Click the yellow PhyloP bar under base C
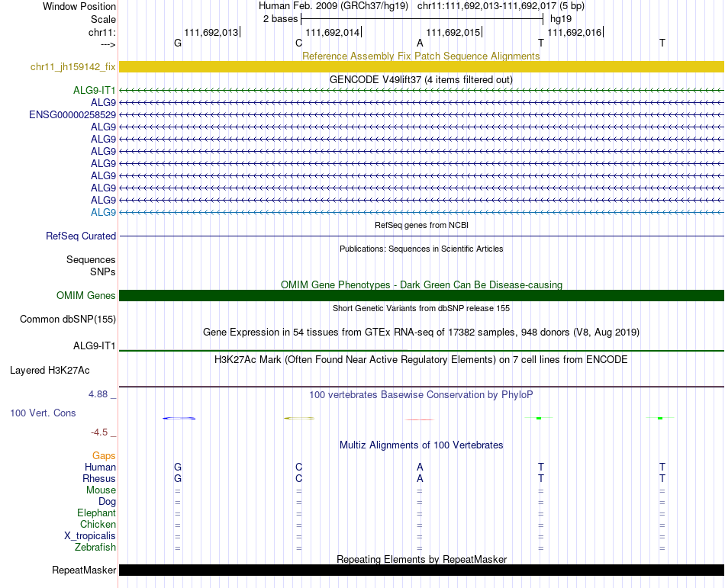The width and height of the screenshot is (725, 588). point(299,419)
